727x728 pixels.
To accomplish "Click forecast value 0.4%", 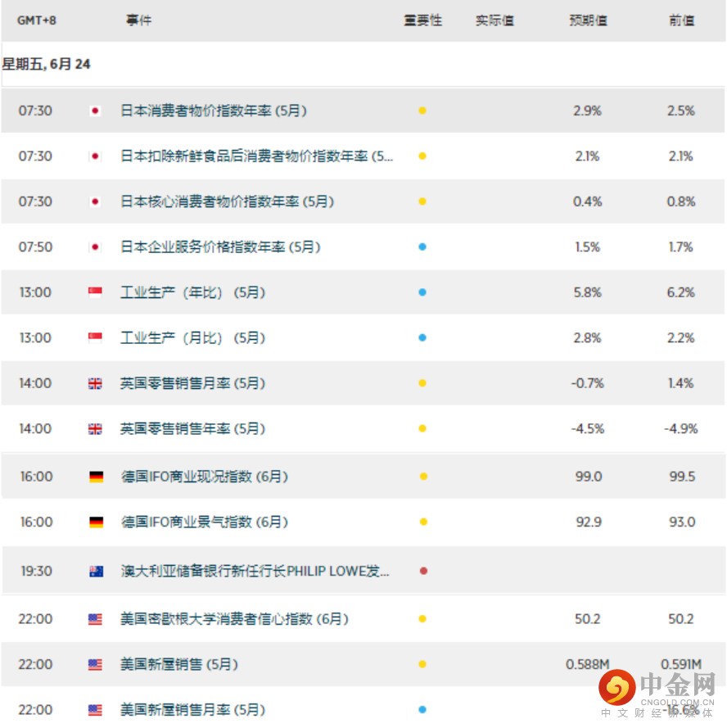I will tap(587, 202).
